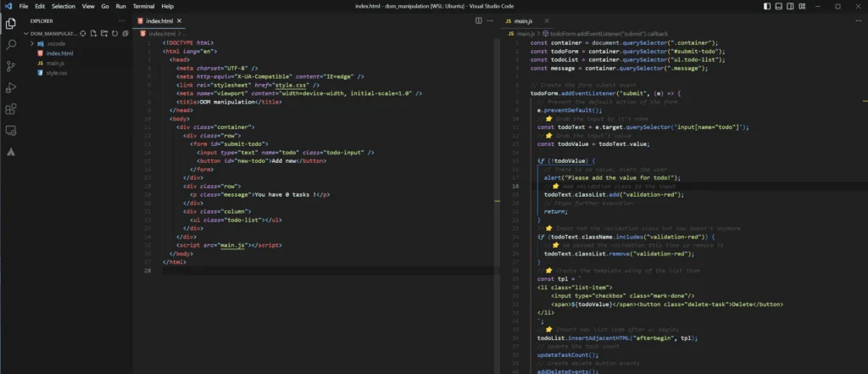868x374 pixels.
Task: Click the e.preventDefault() line in main.js
Action: click(x=569, y=110)
